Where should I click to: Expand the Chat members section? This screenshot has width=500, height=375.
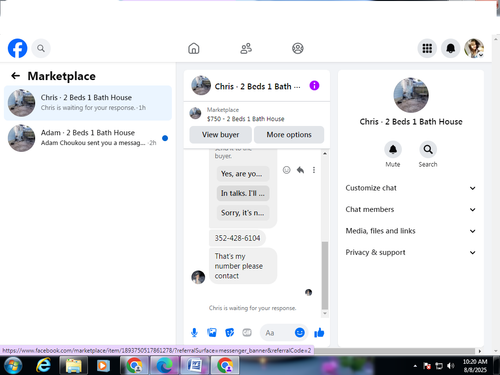(x=411, y=209)
